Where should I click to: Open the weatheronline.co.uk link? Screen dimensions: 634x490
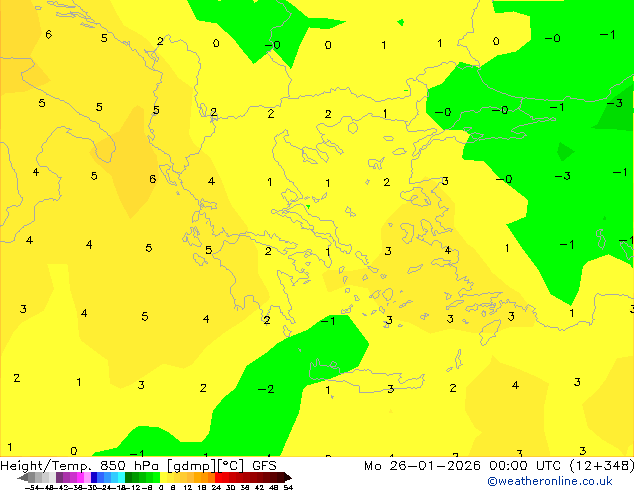point(550,481)
